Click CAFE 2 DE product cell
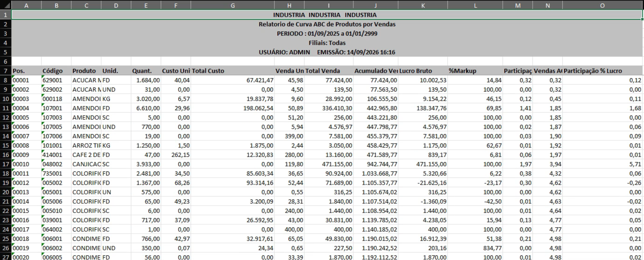Viewport: 644px width, 260px height. tap(86, 155)
